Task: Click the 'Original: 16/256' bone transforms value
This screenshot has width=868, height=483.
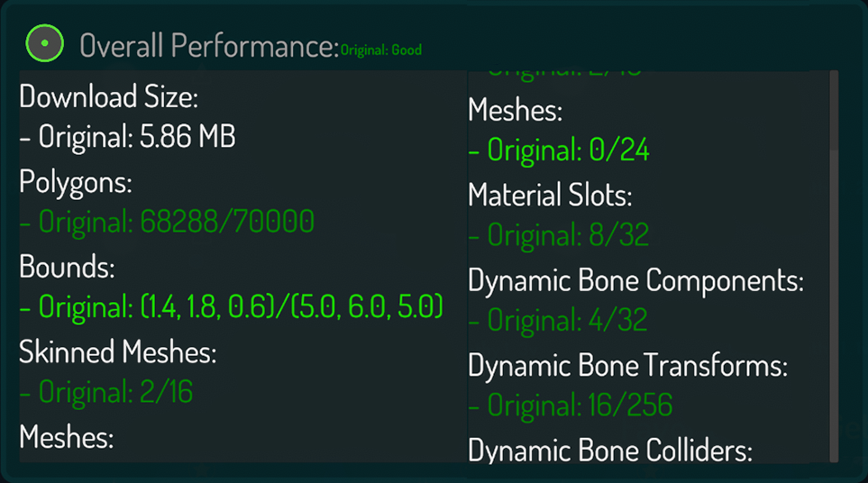Action: point(571,406)
